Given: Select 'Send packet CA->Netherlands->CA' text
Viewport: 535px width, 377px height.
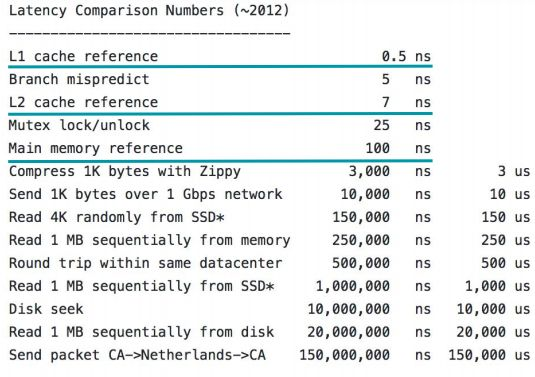Looking at the screenshot, I should coord(137,355).
